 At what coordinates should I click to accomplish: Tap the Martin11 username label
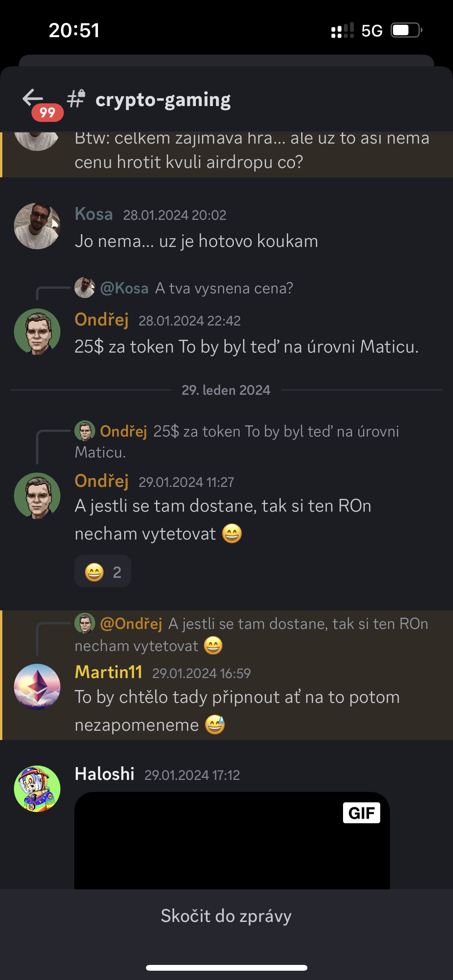(x=108, y=672)
